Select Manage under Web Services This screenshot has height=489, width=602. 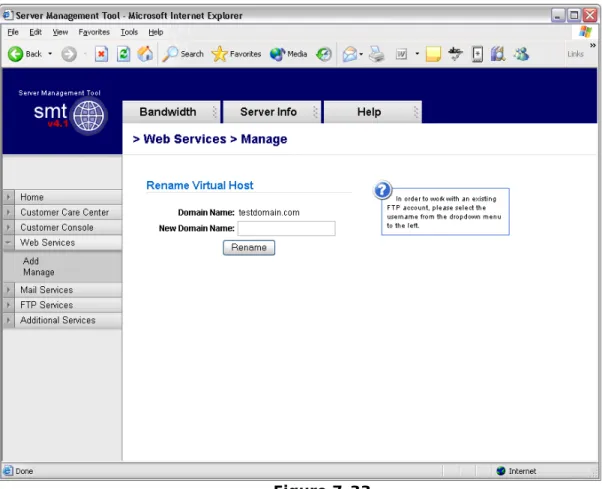pos(38,272)
